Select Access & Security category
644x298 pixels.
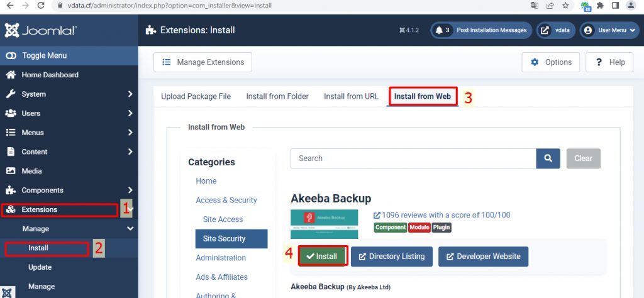[x=226, y=200]
